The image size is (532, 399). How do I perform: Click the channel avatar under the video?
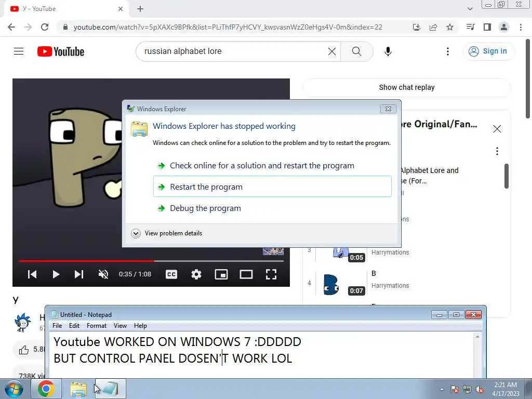pos(23,322)
